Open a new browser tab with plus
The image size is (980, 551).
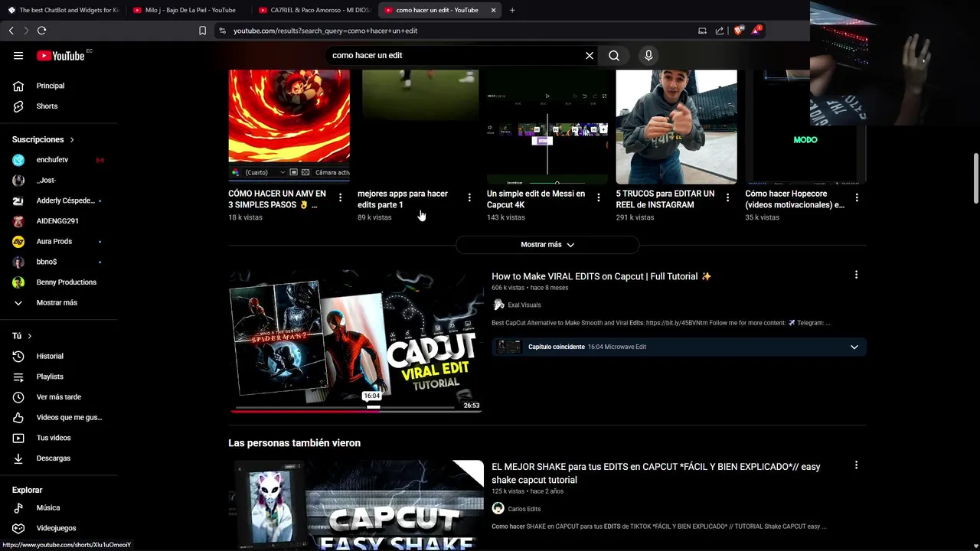(x=512, y=10)
